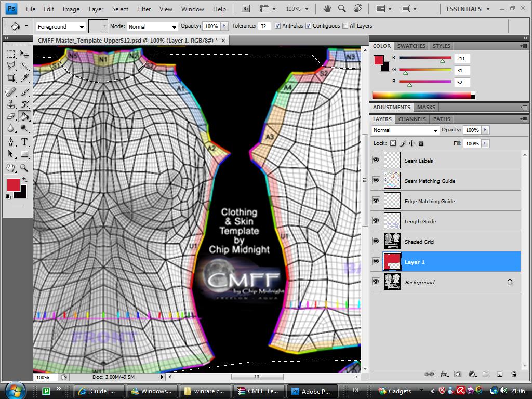Hide the Length Guide layer

click(x=376, y=221)
